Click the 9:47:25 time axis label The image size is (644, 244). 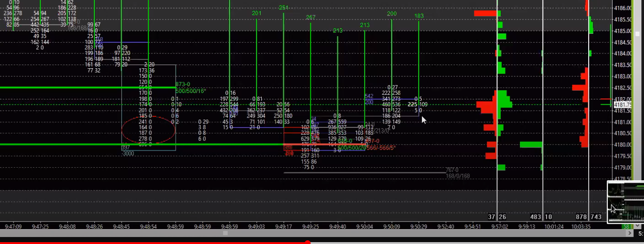[40, 226]
